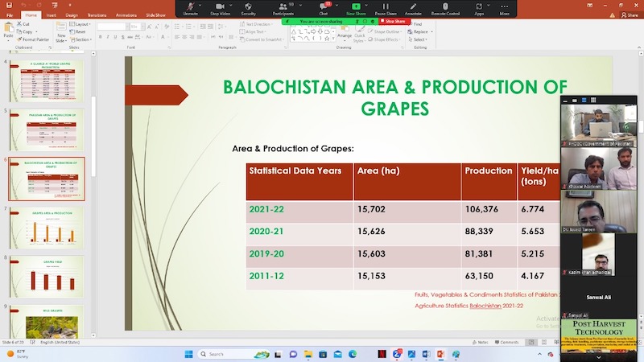Screen dimensions: 644x362
Task: Open the Transitions ribbon tab
Action: [97, 15]
